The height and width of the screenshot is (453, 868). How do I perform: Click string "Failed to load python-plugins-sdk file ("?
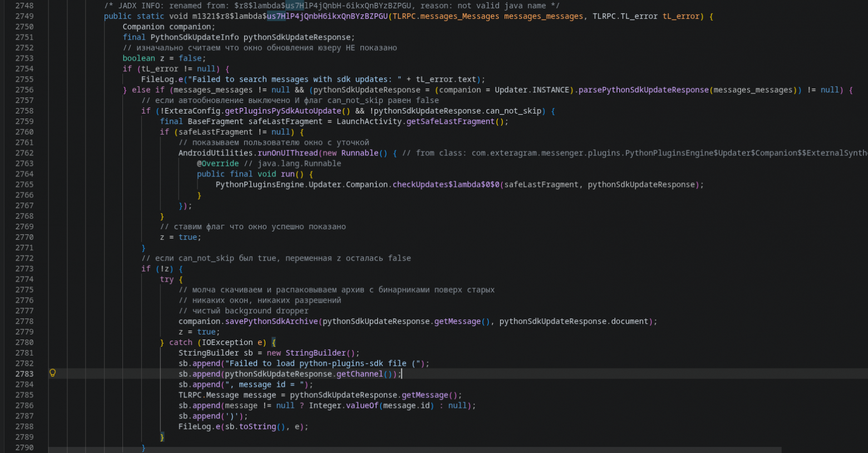(323, 364)
